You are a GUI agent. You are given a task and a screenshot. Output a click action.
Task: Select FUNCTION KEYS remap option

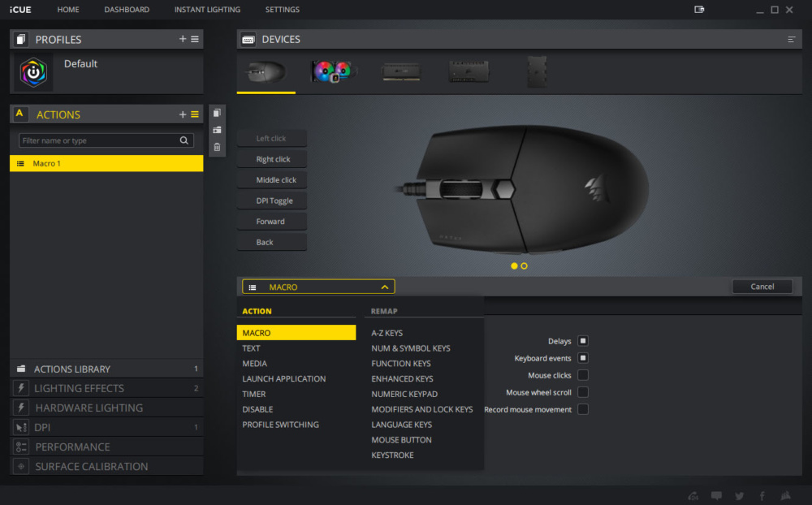pos(401,364)
